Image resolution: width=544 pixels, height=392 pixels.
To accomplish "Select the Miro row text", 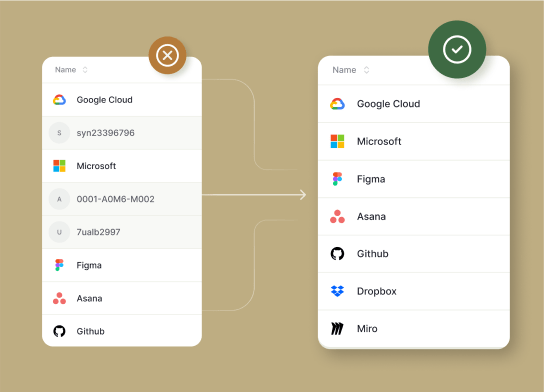I will tap(367, 329).
